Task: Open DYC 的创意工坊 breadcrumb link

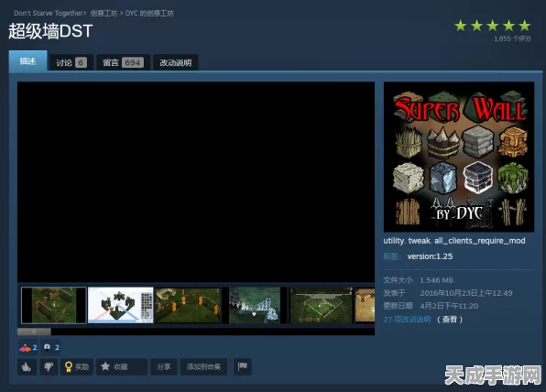Action: [149, 13]
